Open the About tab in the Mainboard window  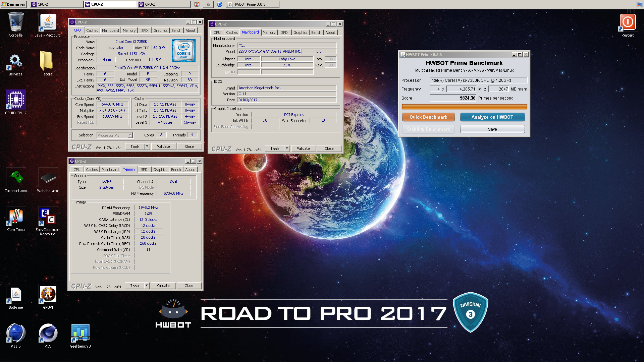tap(330, 33)
